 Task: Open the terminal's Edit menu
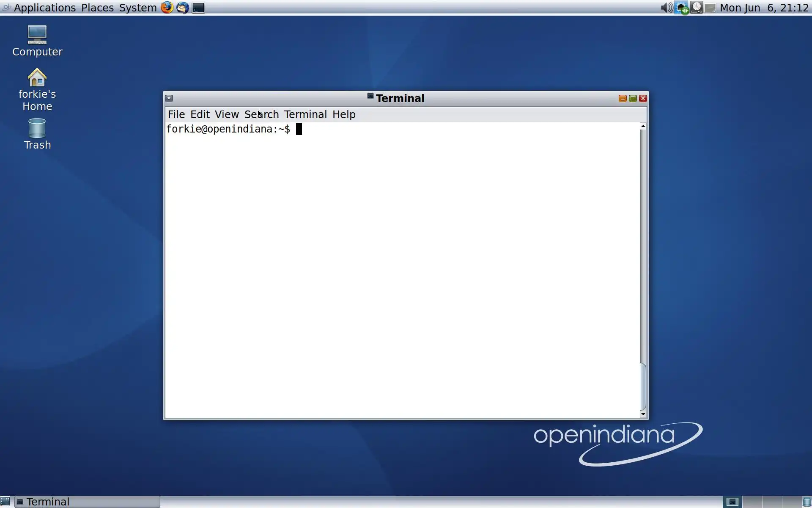(x=200, y=114)
